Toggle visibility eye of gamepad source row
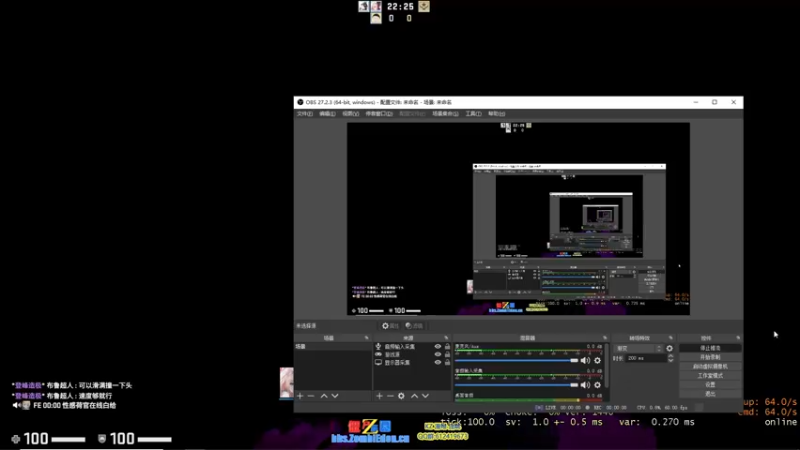800x450 pixels. [438, 354]
